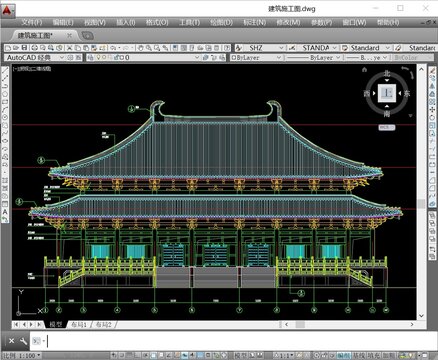Viewport: 438px width, 360px height.
Task: Click the Open file icon
Action: [16, 48]
